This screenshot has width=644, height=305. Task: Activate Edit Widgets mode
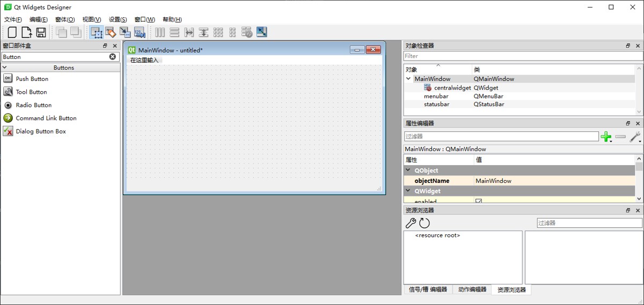[96, 32]
